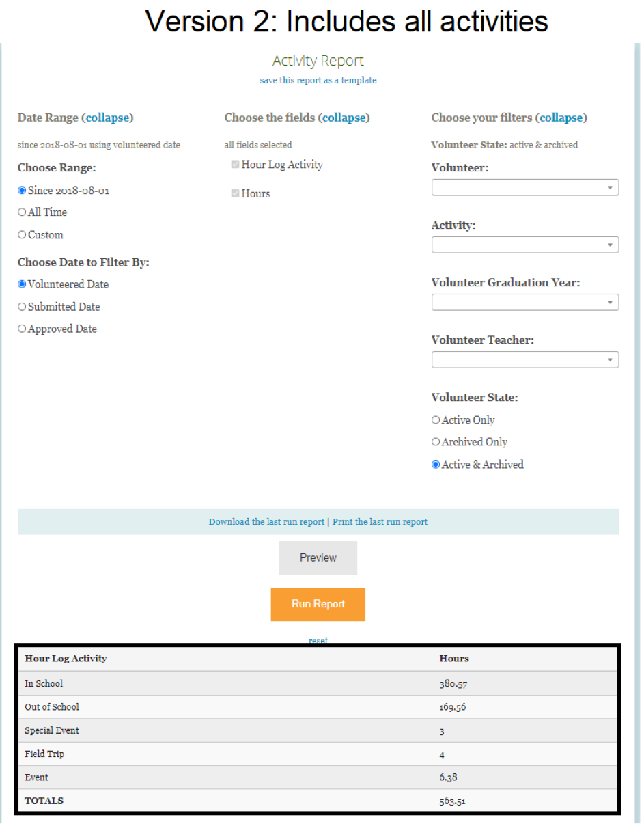This screenshot has width=644, height=826.
Task: Click the 563.51 total hours value
Action: (x=453, y=801)
